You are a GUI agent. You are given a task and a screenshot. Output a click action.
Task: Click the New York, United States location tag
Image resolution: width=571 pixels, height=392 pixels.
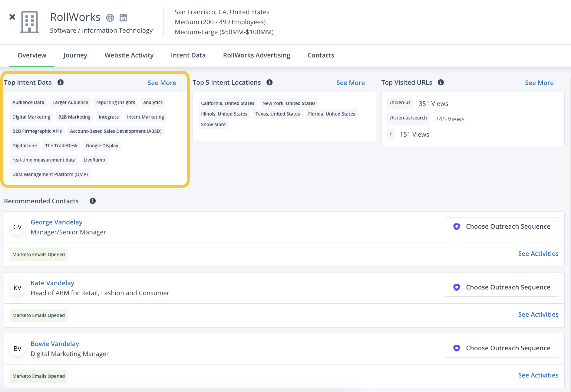(289, 103)
